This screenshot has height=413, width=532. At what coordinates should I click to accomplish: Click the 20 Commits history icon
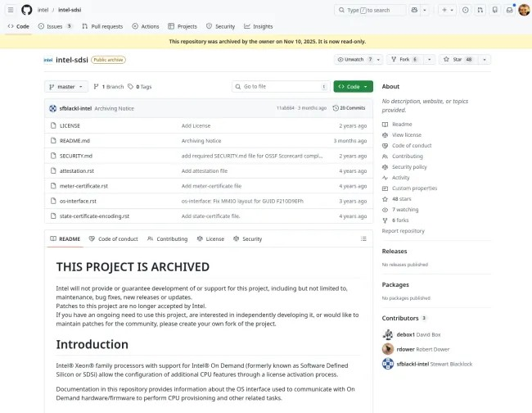336,108
